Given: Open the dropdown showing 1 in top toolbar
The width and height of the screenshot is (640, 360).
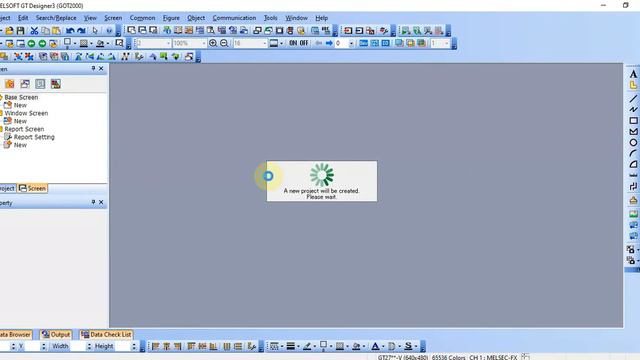Looking at the screenshot, I should click(x=447, y=43).
